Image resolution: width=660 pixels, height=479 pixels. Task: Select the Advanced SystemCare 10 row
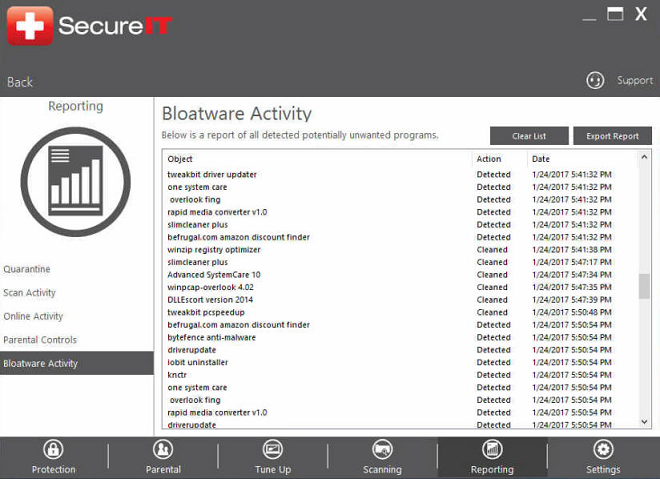pos(214,275)
